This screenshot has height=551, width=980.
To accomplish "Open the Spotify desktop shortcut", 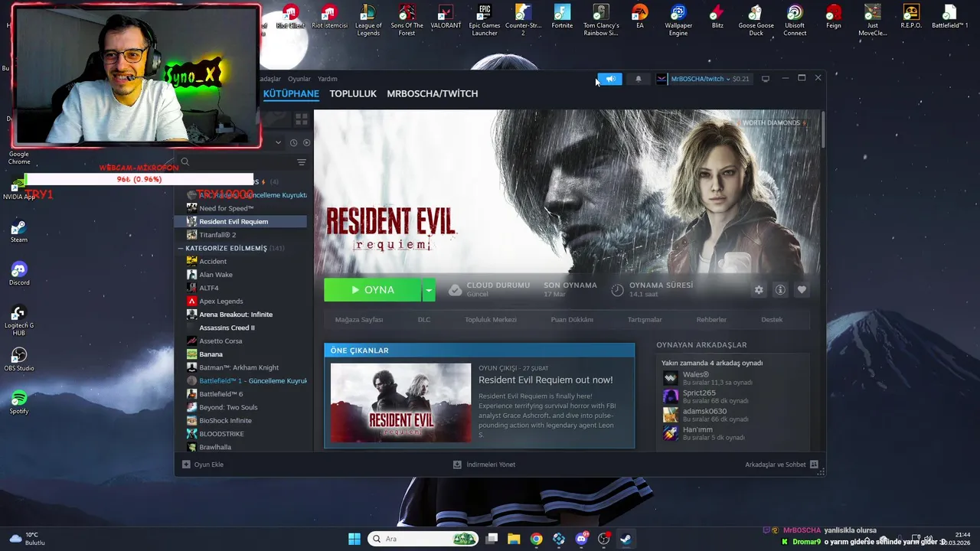I will pyautogui.click(x=19, y=402).
